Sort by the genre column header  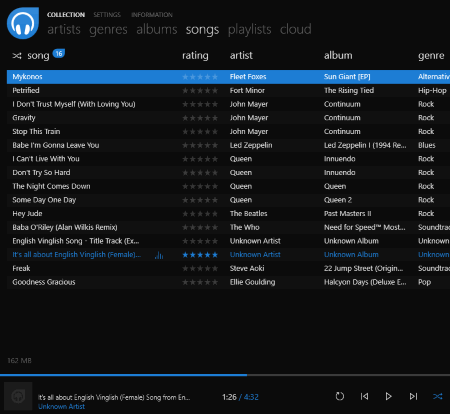(431, 56)
